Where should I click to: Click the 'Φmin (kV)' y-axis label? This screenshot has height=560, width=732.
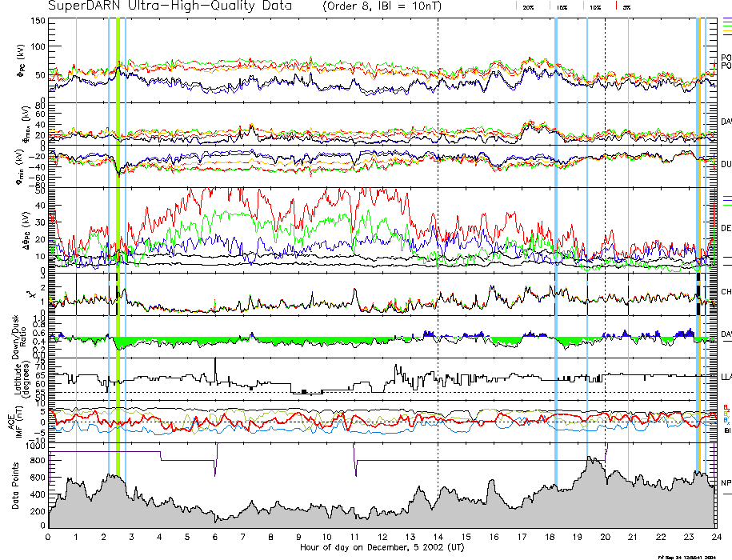[x=21, y=166]
